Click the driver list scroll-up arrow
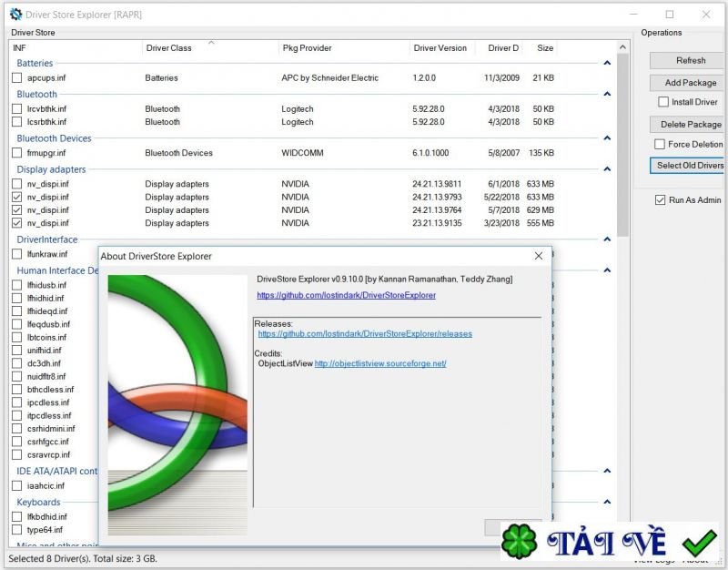 click(623, 47)
